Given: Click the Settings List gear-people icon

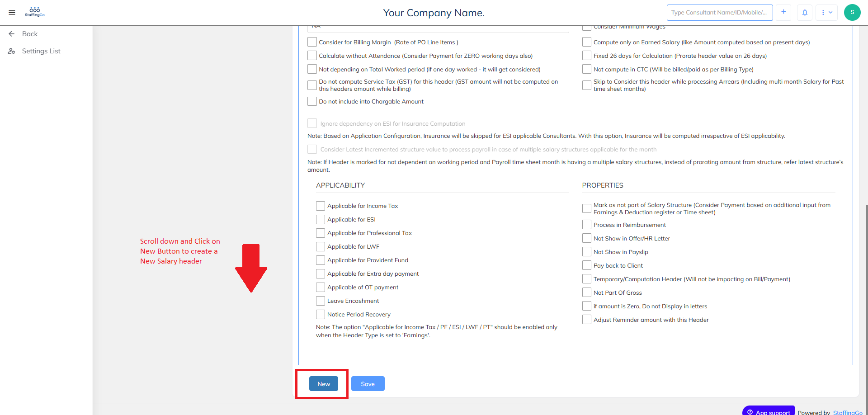Looking at the screenshot, I should 12,51.
